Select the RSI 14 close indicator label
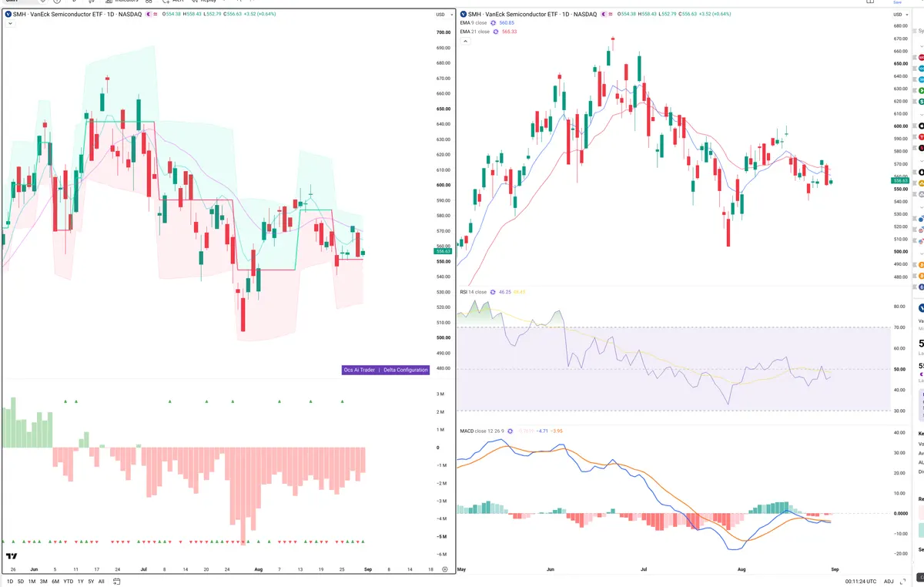 (x=473, y=293)
